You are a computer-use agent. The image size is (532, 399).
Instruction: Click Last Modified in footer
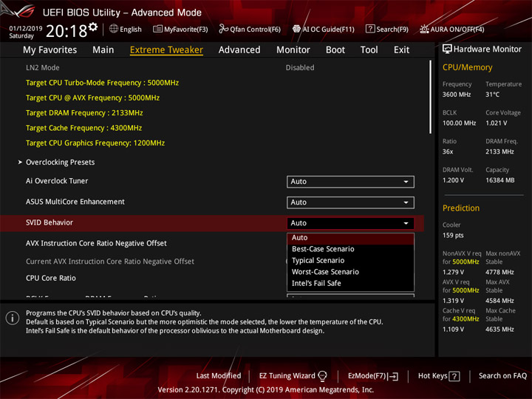coord(219,376)
